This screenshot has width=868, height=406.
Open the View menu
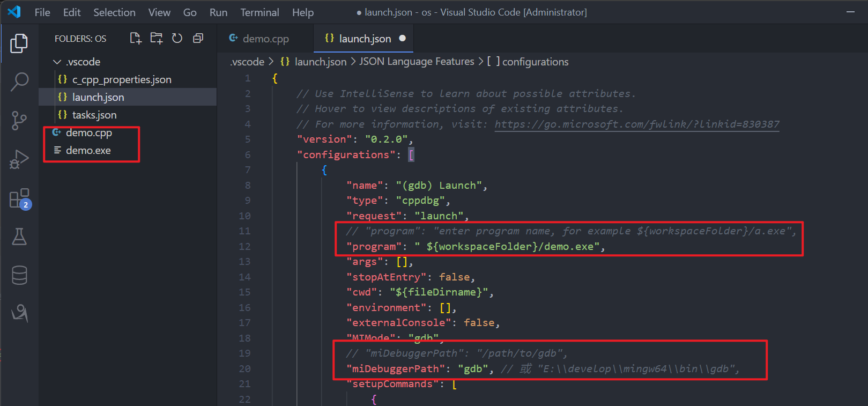159,12
